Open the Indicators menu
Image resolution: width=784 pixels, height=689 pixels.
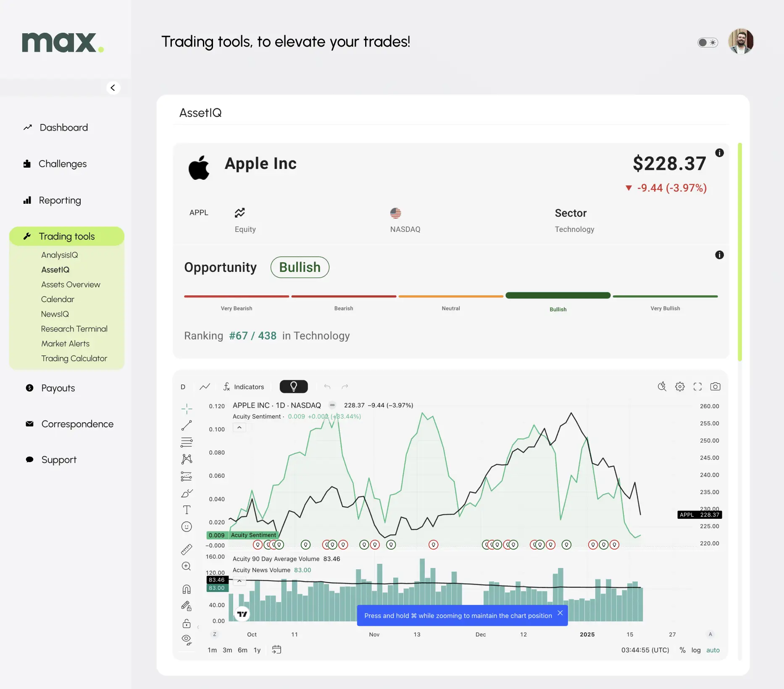(244, 387)
